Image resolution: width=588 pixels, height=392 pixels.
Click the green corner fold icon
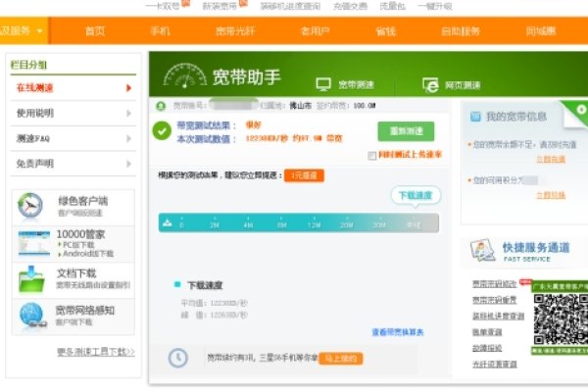click(x=575, y=114)
